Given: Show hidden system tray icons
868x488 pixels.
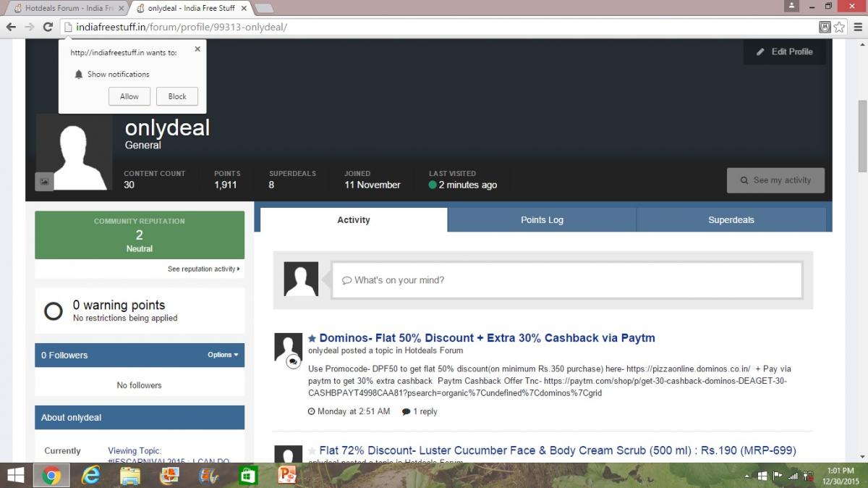Looking at the screenshot, I should (x=748, y=476).
